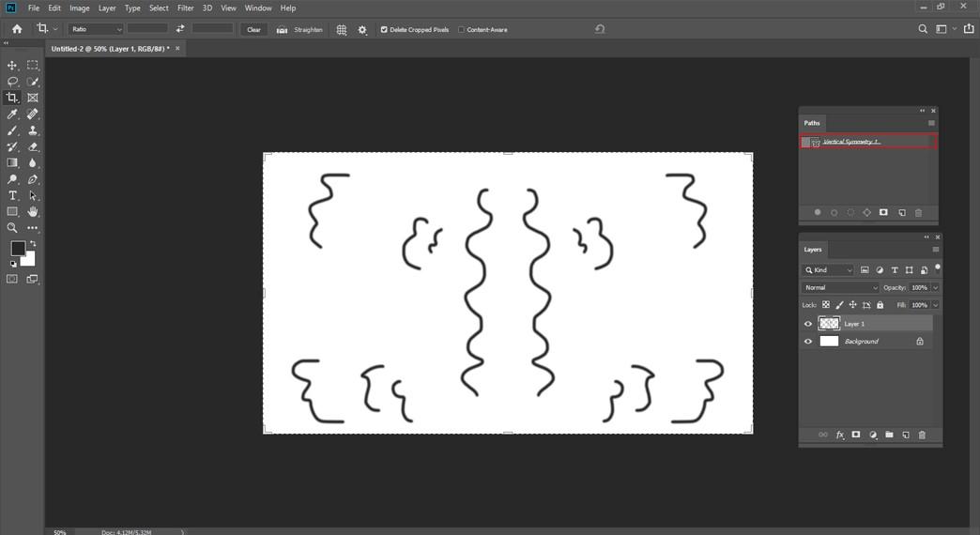Screen dimensions: 980x535
Task: Select the Pen tool
Action: tap(33, 179)
